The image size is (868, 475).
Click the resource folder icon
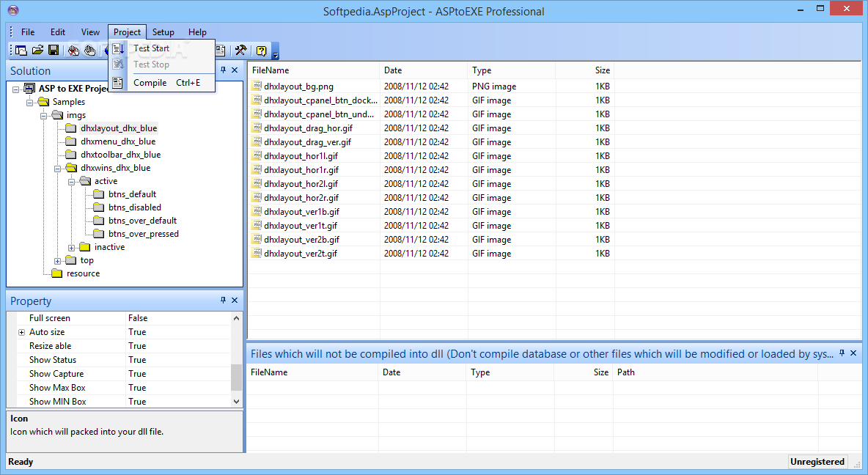tap(57, 273)
